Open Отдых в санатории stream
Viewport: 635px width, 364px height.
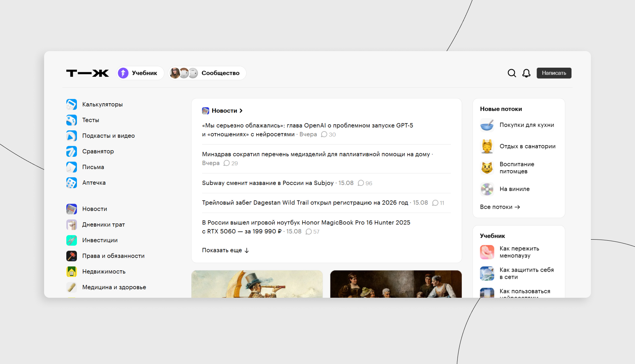(x=527, y=146)
